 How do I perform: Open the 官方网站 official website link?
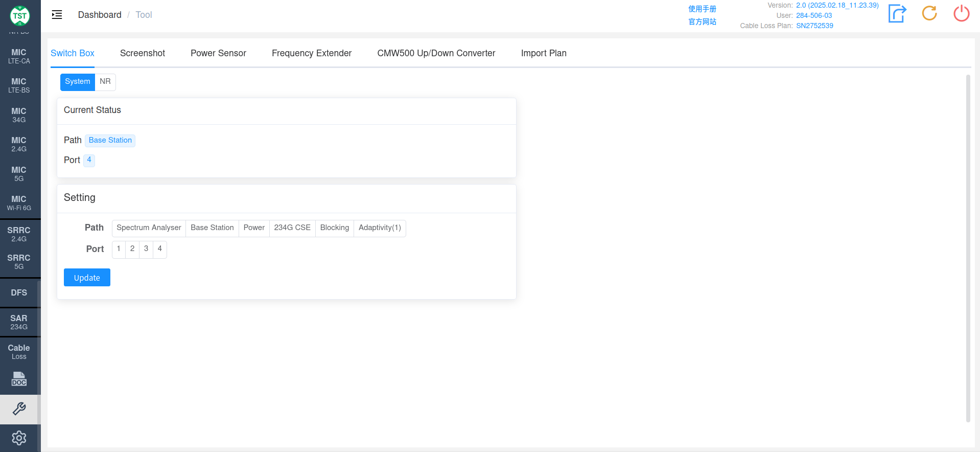[702, 21]
